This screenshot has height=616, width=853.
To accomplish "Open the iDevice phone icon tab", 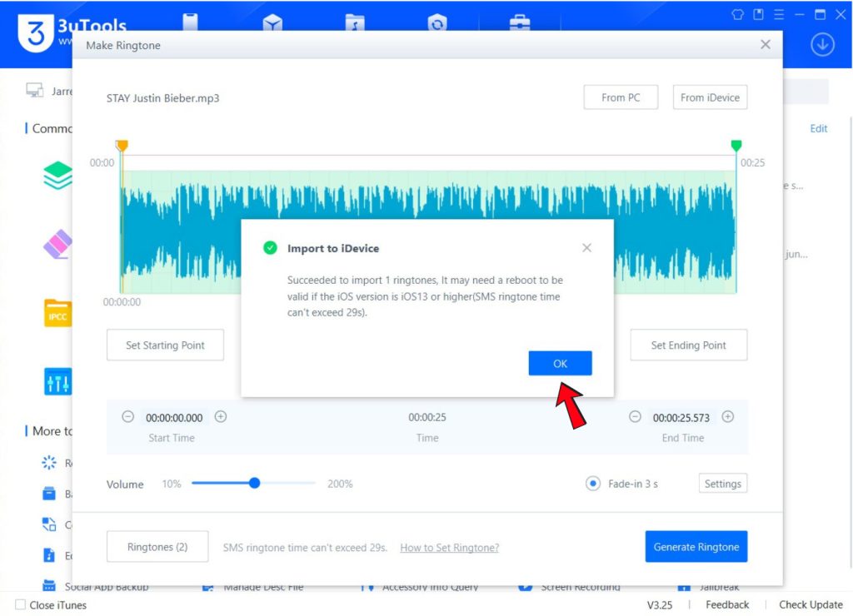I will [x=191, y=22].
